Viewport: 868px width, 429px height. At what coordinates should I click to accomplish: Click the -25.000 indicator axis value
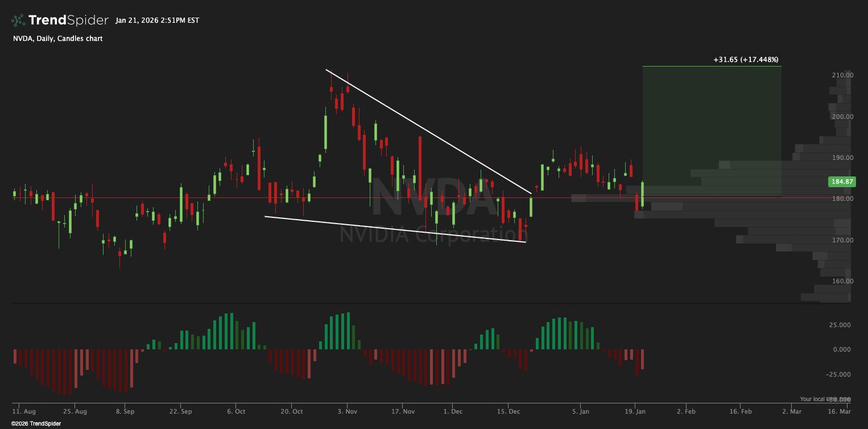(840, 374)
